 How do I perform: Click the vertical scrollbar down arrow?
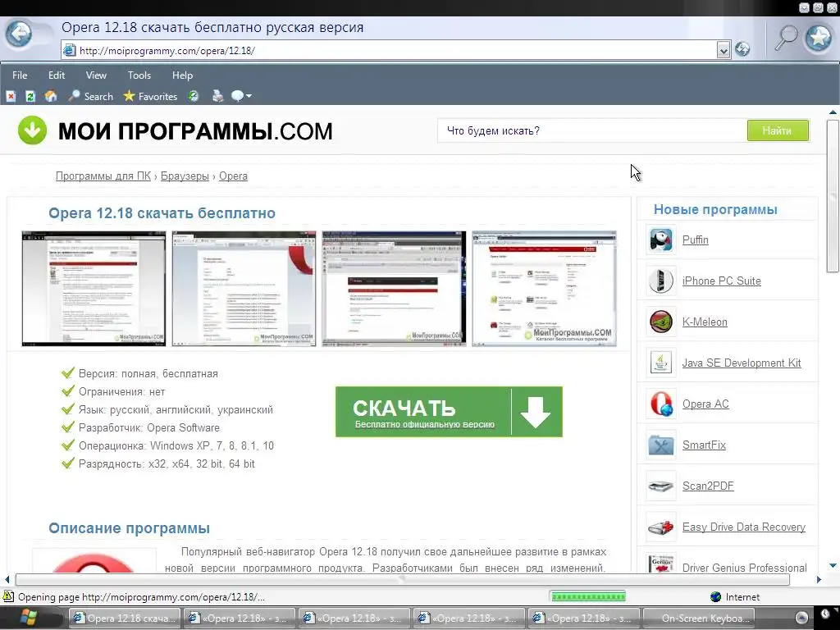tap(833, 566)
